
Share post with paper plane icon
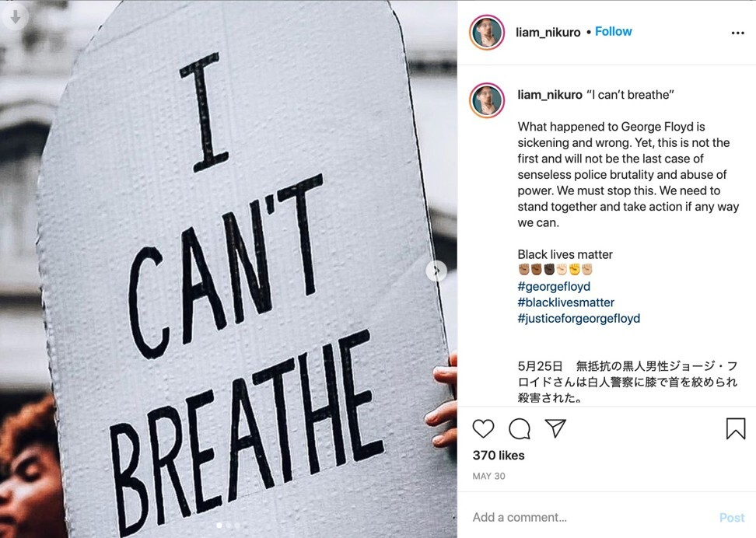pyautogui.click(x=555, y=428)
